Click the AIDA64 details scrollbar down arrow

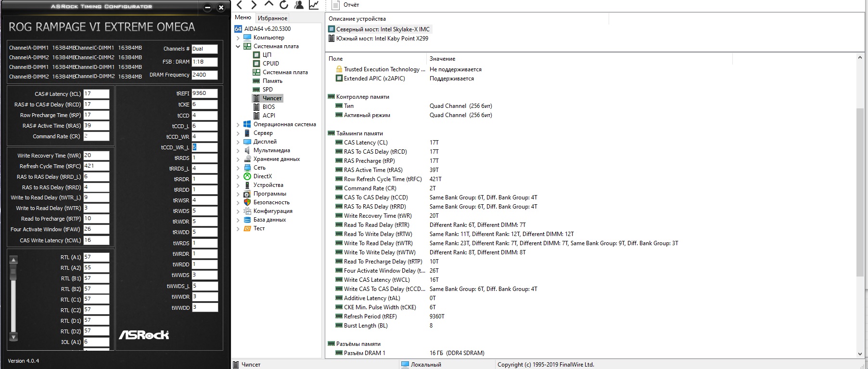[860, 354]
